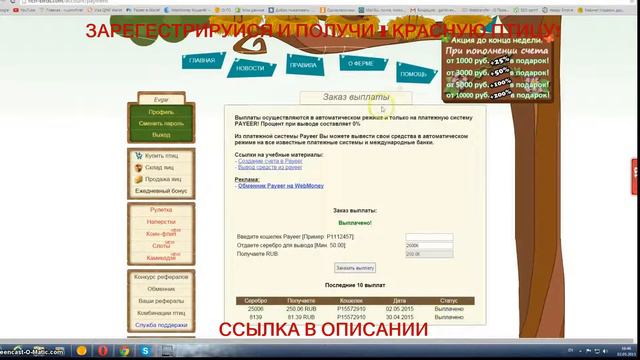This screenshot has height=360, width=640.
Task: Focus the Payeer wallet number input field
Action: (x=429, y=237)
